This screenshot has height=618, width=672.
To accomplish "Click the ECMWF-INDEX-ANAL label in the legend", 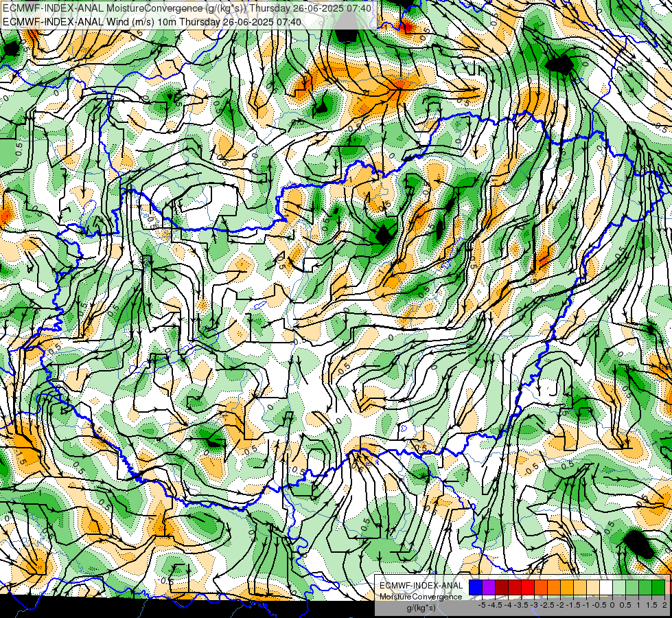I will 421,586.
